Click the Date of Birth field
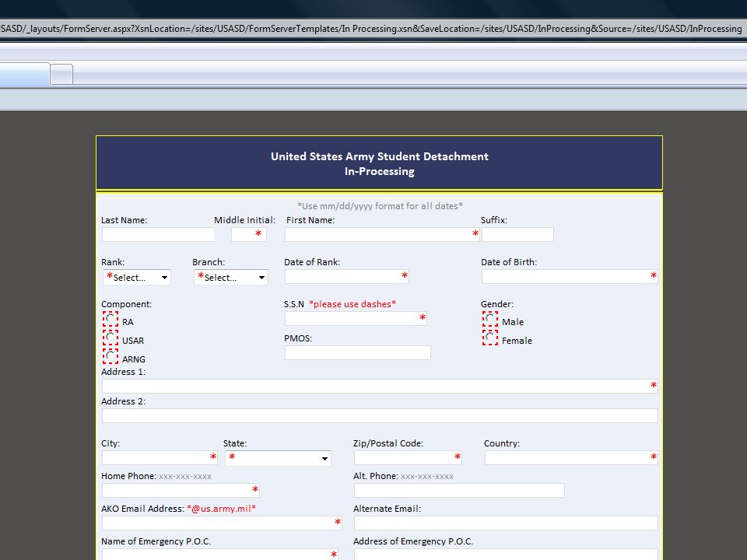Screen dimensions: 747x560 570,276
